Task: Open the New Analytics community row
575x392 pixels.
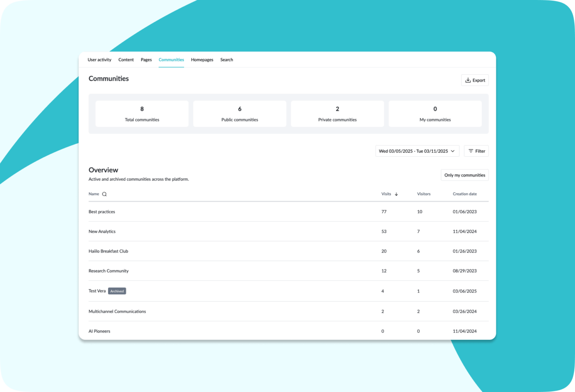Action: click(288, 232)
